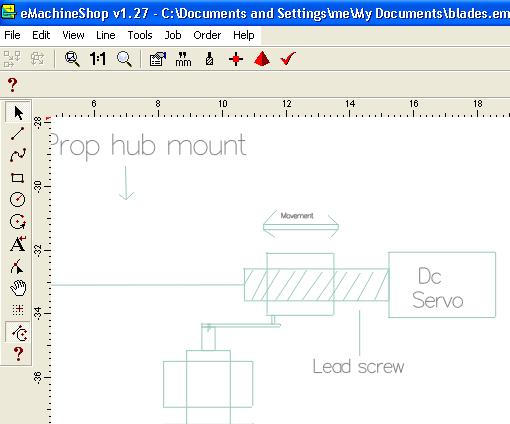Click the Dc Servo rectangle in drawing

coord(442,285)
